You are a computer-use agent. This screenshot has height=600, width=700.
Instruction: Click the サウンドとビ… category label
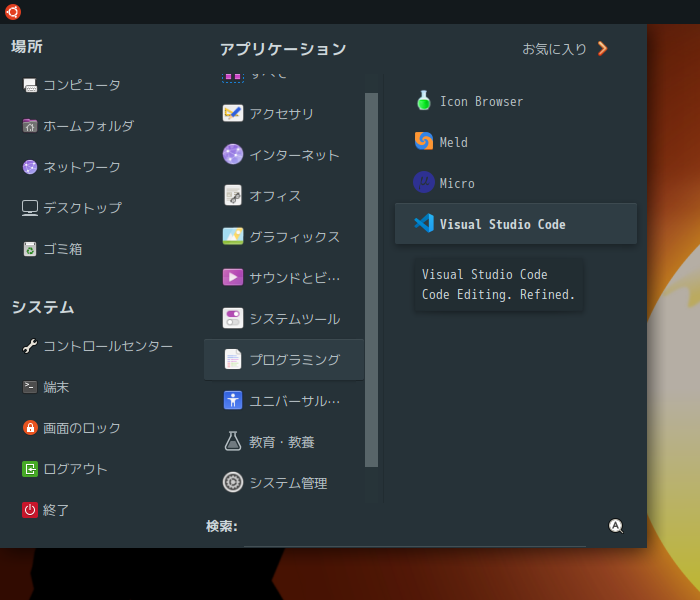295,278
